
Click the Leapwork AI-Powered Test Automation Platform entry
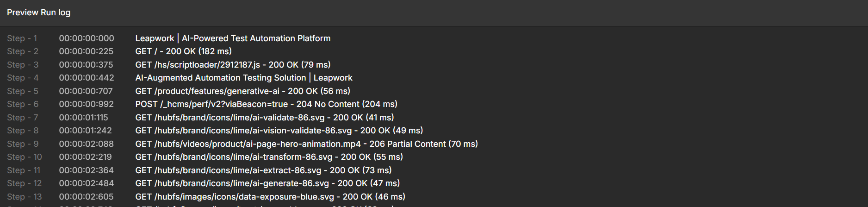tap(233, 38)
